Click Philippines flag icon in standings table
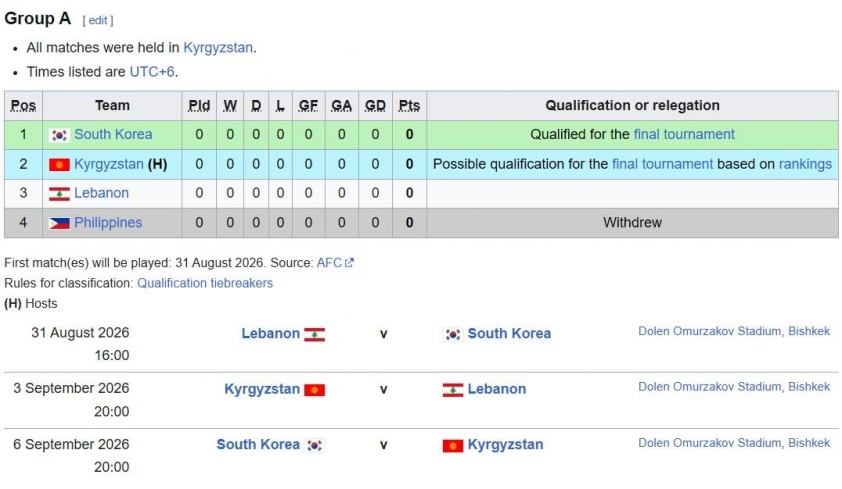842x489 pixels. tap(59, 223)
